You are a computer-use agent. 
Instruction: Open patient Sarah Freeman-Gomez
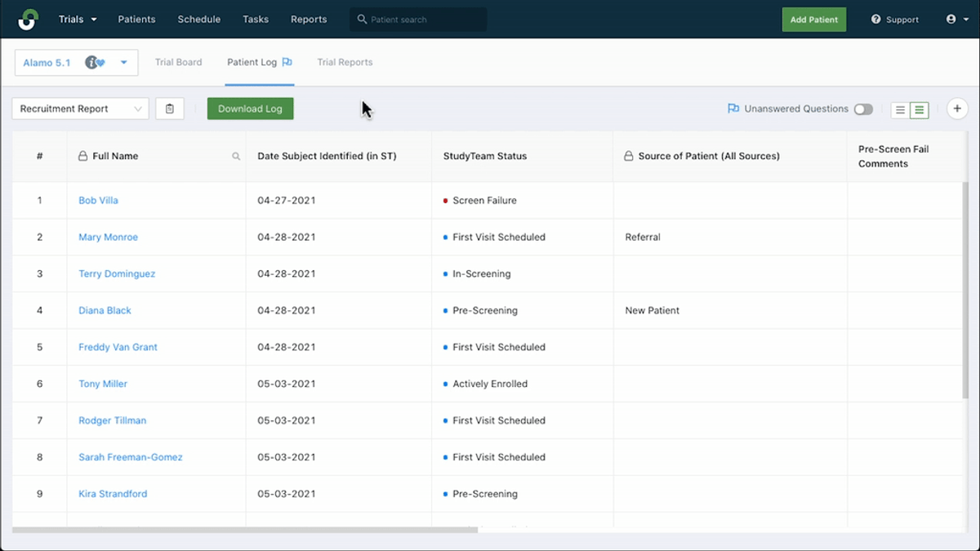click(131, 457)
